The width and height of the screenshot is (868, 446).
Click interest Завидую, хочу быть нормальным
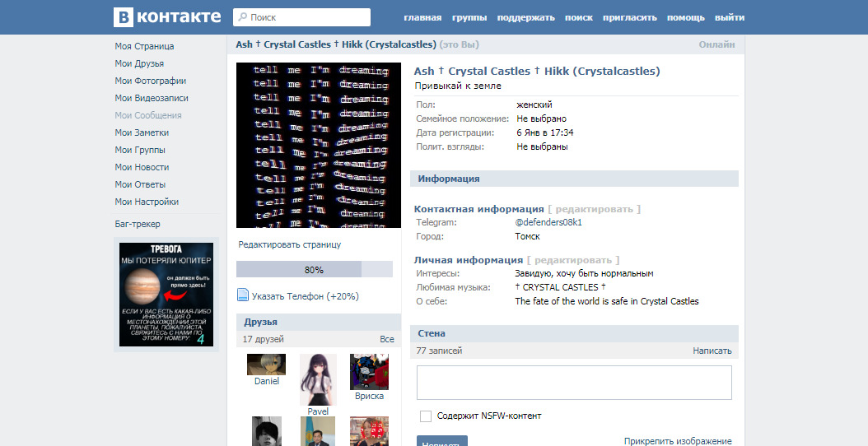[x=584, y=273]
